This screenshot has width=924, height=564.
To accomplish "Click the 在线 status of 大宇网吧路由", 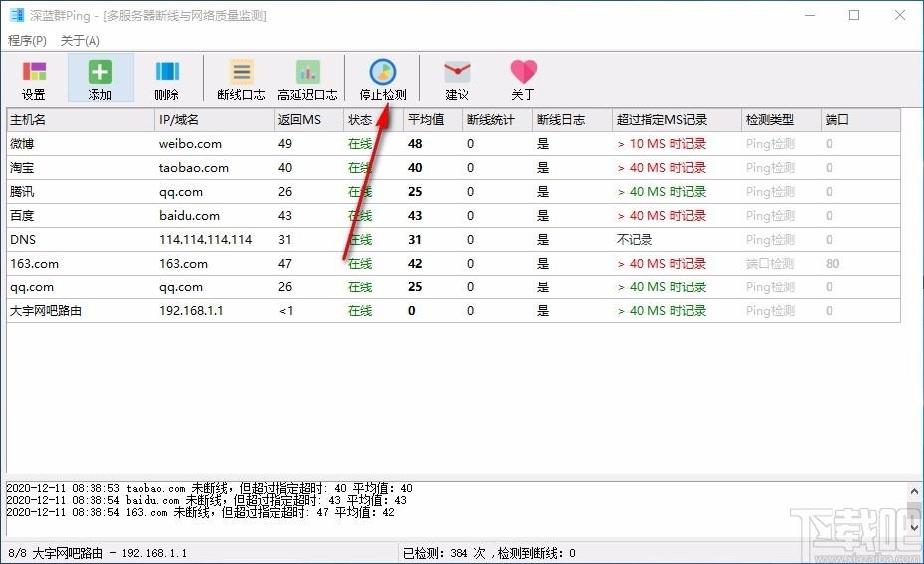I will coord(360,311).
